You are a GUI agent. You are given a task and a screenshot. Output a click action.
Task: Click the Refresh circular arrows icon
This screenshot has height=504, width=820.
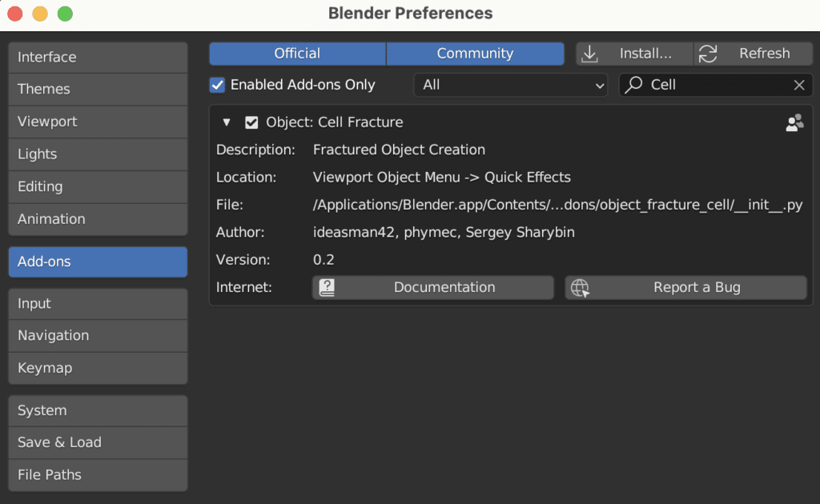[x=708, y=54]
